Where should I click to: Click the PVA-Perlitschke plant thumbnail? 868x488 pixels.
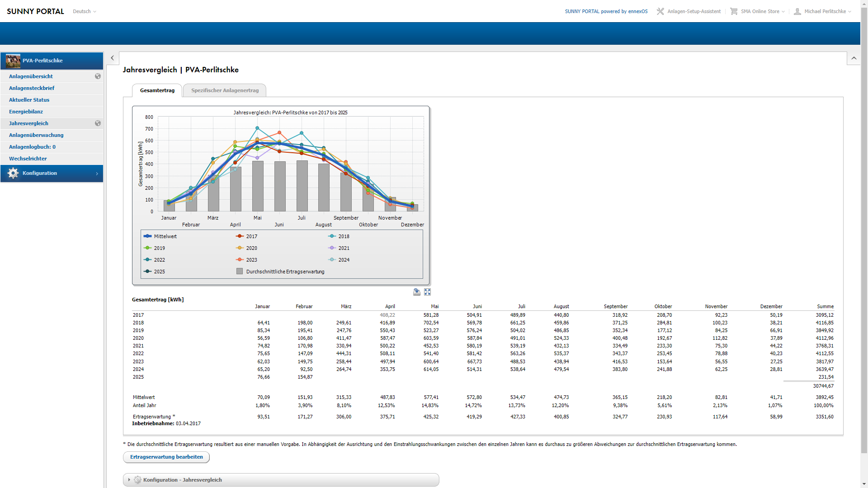(x=13, y=61)
